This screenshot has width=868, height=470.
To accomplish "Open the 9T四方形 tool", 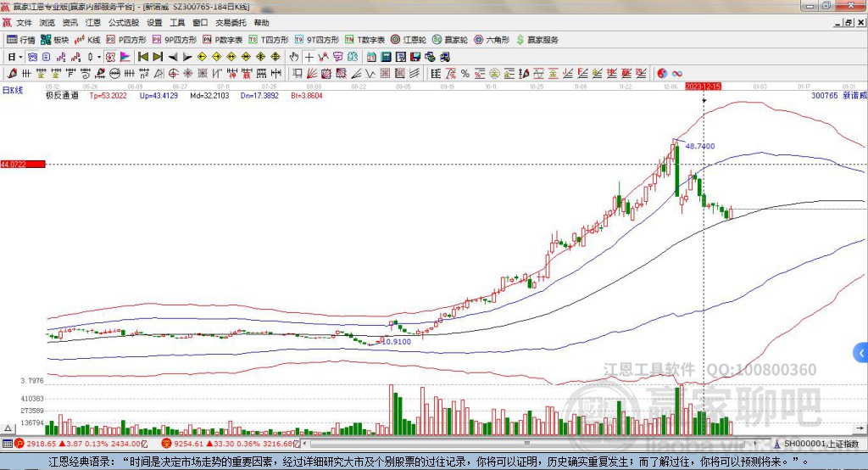I will click(321, 40).
